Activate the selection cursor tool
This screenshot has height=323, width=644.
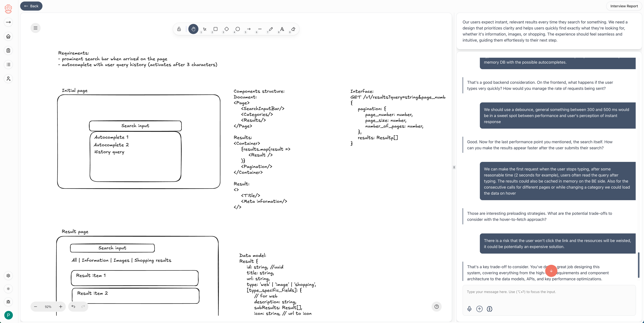(x=204, y=29)
